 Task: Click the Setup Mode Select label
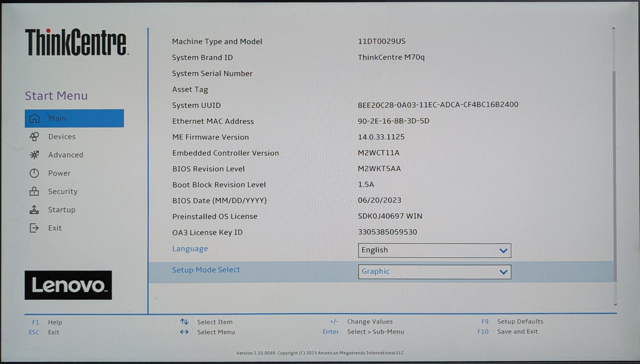pyautogui.click(x=206, y=270)
